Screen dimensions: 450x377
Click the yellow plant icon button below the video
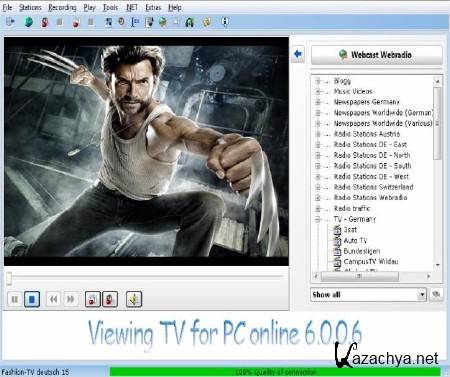coord(134,299)
